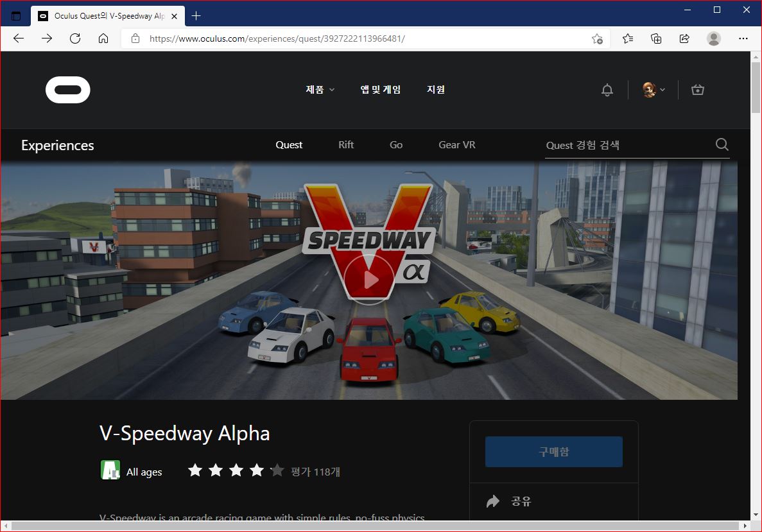The height and width of the screenshot is (532, 762).
Task: Reload the current page
Action: [75, 39]
